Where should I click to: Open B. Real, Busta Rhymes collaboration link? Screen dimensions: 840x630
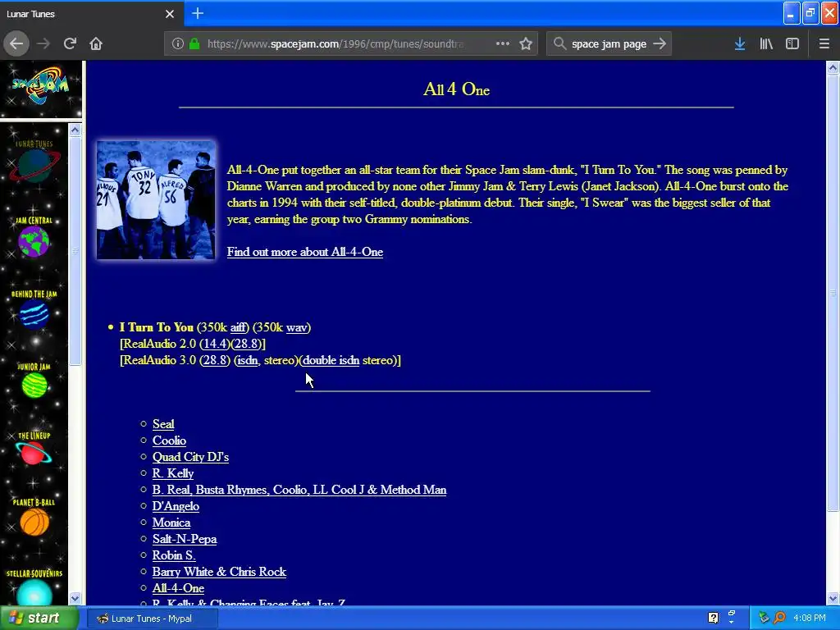pyautogui.click(x=299, y=490)
